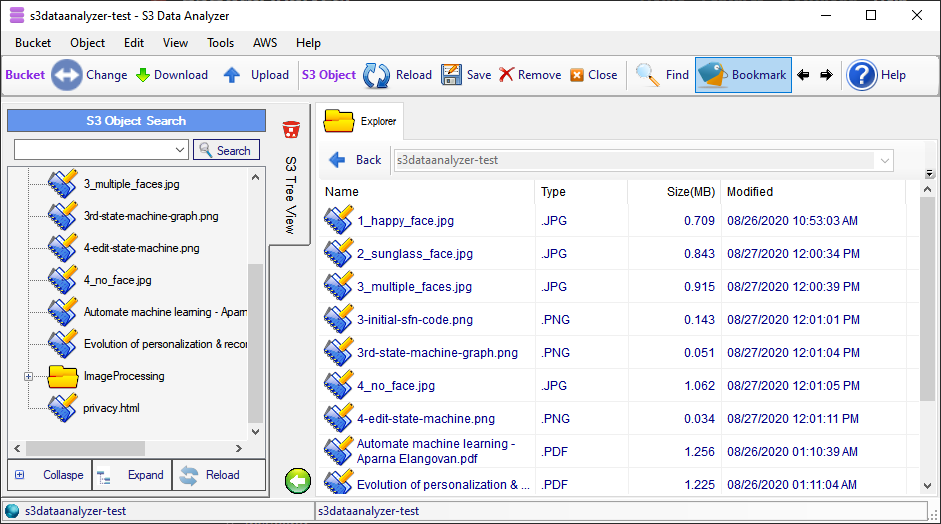Click the 3-initial-sfn-code.png file icon
The width and height of the screenshot is (941, 524).
[338, 319]
